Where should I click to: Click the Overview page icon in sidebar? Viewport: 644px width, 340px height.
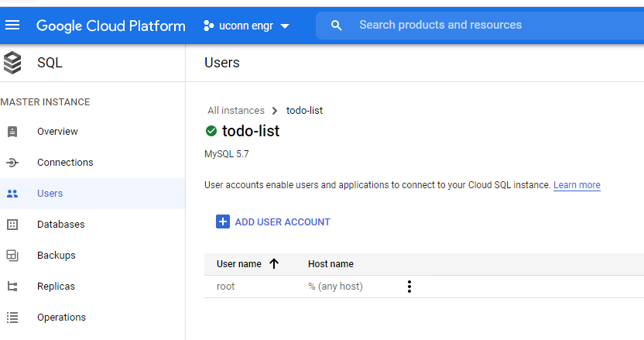pos(12,132)
